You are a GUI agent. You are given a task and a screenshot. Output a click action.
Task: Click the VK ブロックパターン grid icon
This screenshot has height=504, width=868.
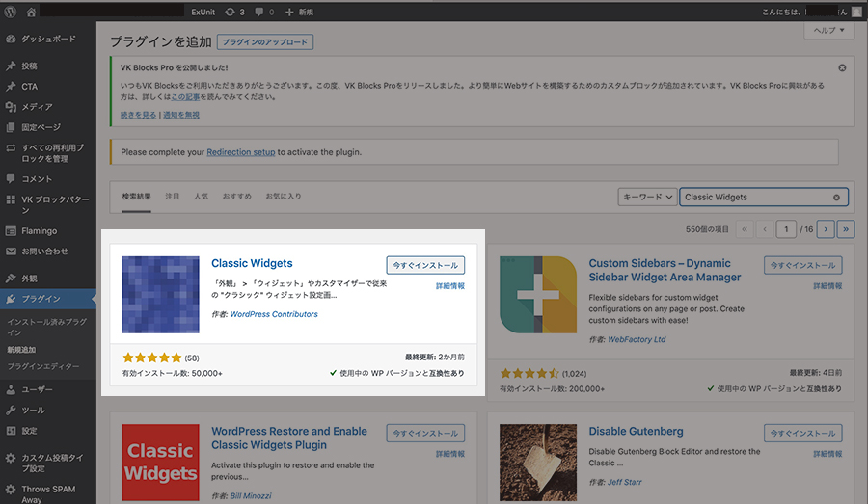pyautogui.click(x=11, y=199)
